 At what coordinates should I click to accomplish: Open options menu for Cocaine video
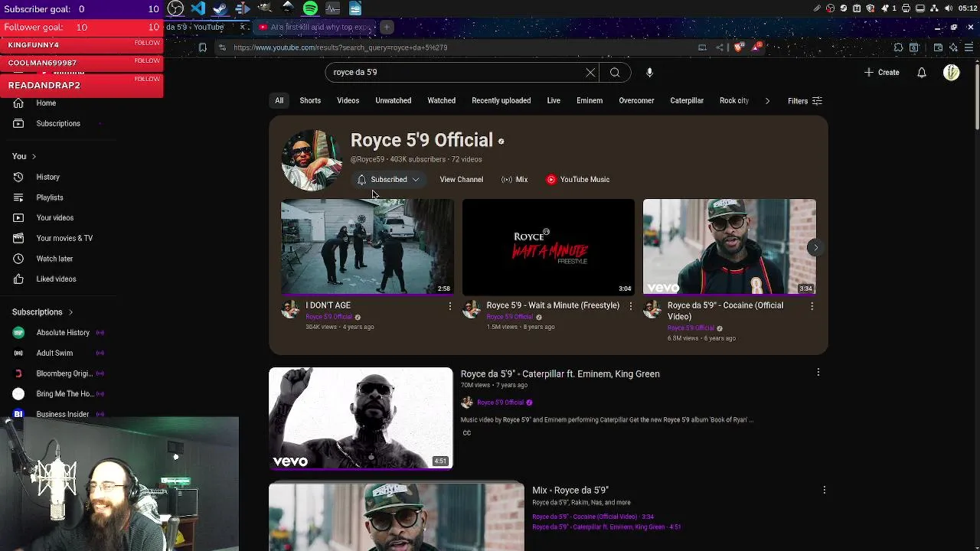click(x=812, y=306)
